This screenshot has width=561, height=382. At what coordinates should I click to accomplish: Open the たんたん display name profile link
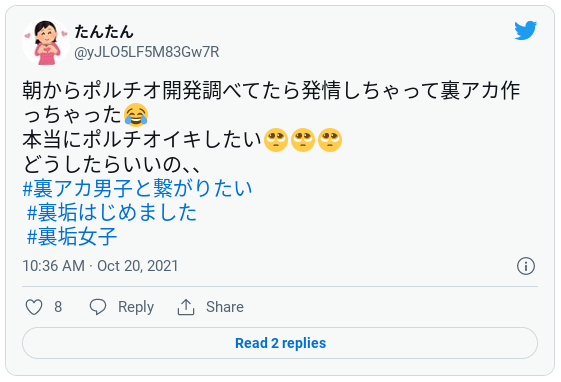point(104,32)
